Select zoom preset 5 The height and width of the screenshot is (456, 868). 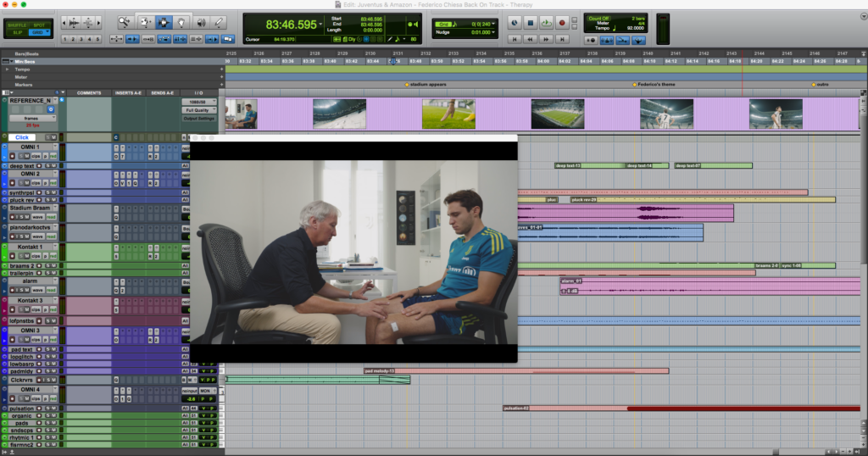(98, 39)
